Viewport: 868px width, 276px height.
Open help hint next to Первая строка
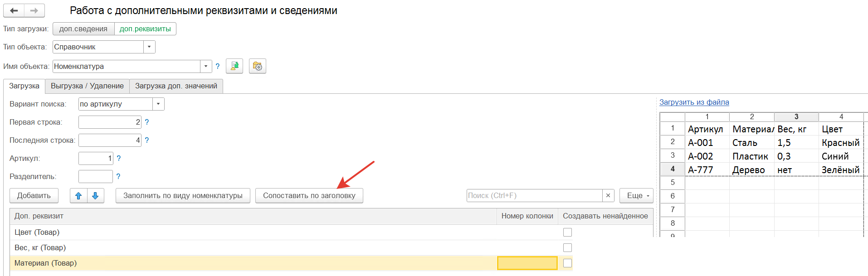tap(146, 122)
